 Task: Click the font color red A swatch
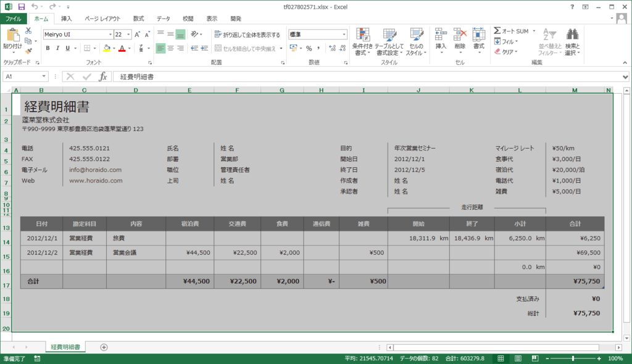122,48
